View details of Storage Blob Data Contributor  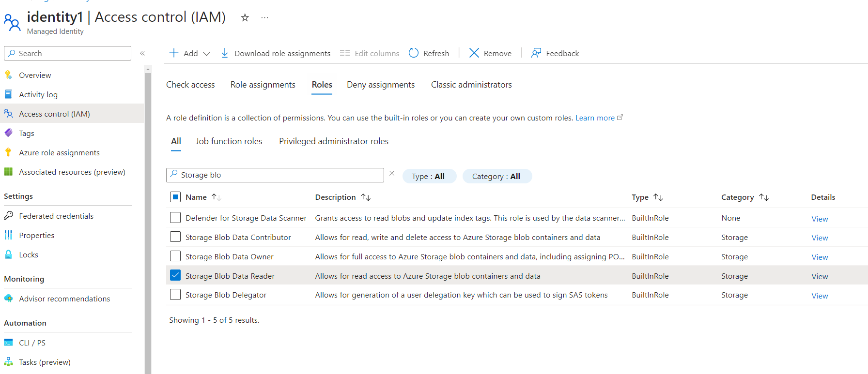(x=820, y=238)
